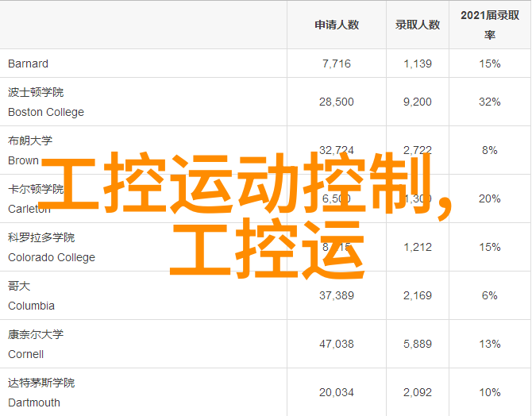Click the 录取人数 column header
The image size is (532, 416).
pos(418,25)
